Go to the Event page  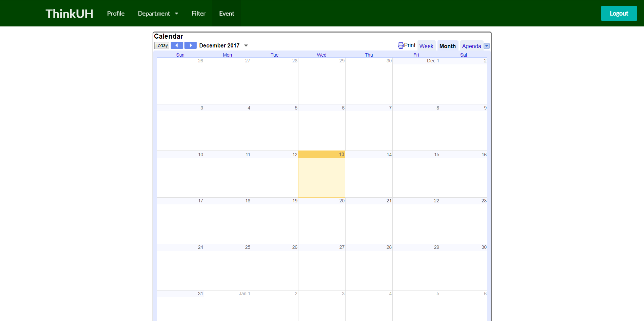coord(227,14)
